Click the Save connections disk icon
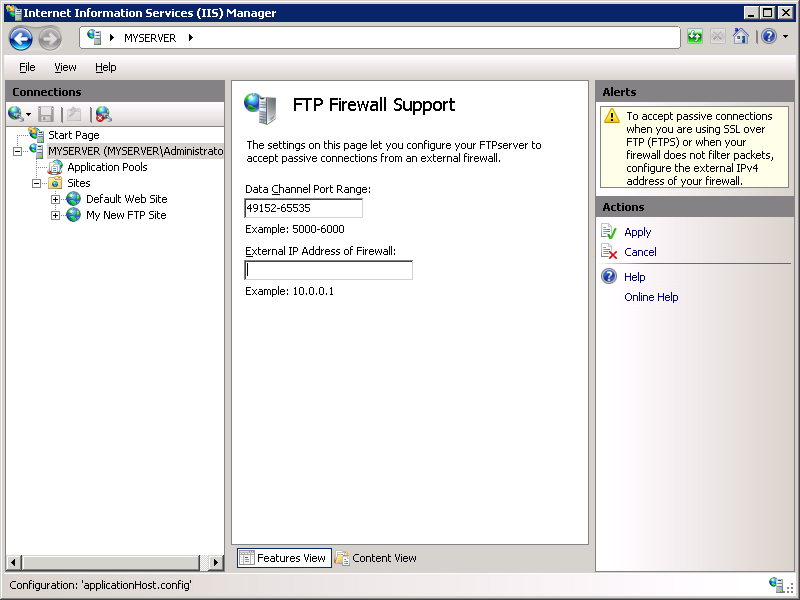 tap(45, 114)
